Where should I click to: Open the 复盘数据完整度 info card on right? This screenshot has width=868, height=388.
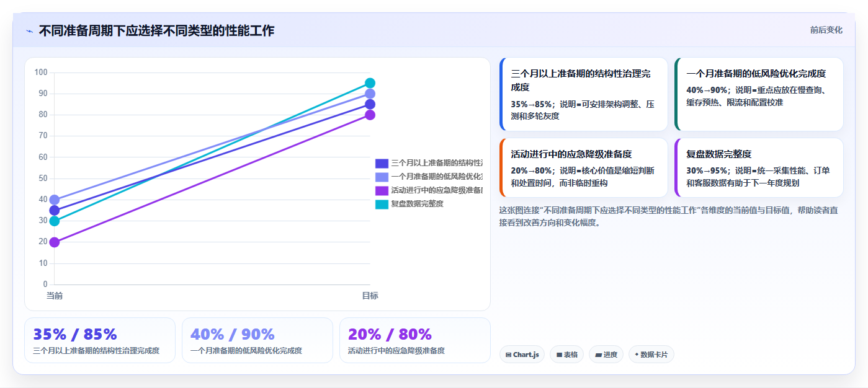[x=759, y=167]
